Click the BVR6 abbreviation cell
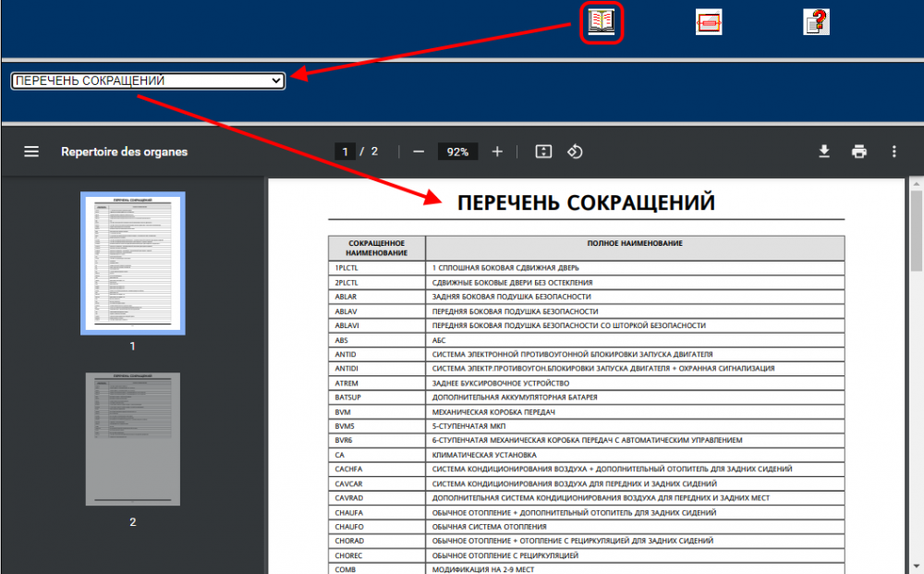 [377, 440]
